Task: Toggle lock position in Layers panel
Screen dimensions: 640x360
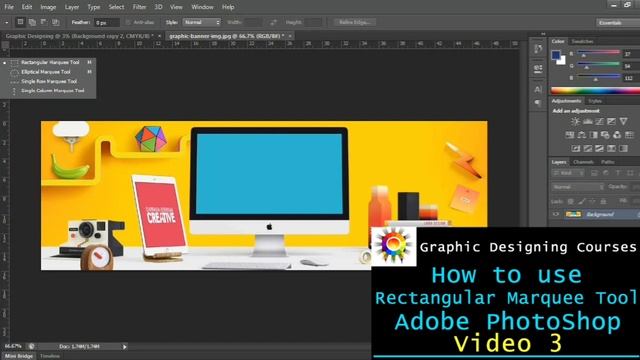Action: pyautogui.click(x=592, y=201)
